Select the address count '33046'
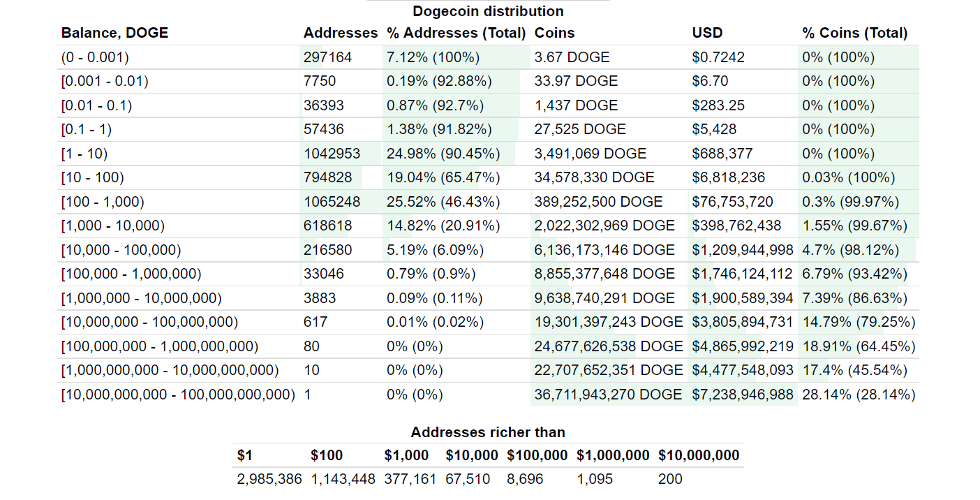This screenshot has width=980, height=500. [x=324, y=274]
